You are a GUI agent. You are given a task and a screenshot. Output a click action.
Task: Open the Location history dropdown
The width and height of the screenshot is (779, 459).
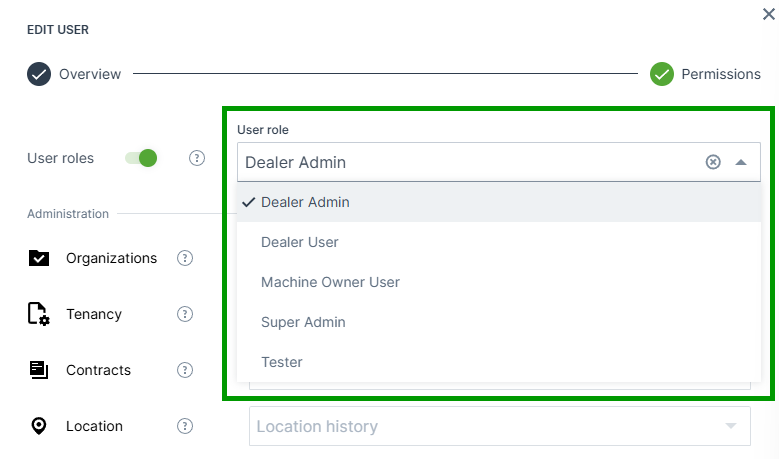tap(499, 426)
